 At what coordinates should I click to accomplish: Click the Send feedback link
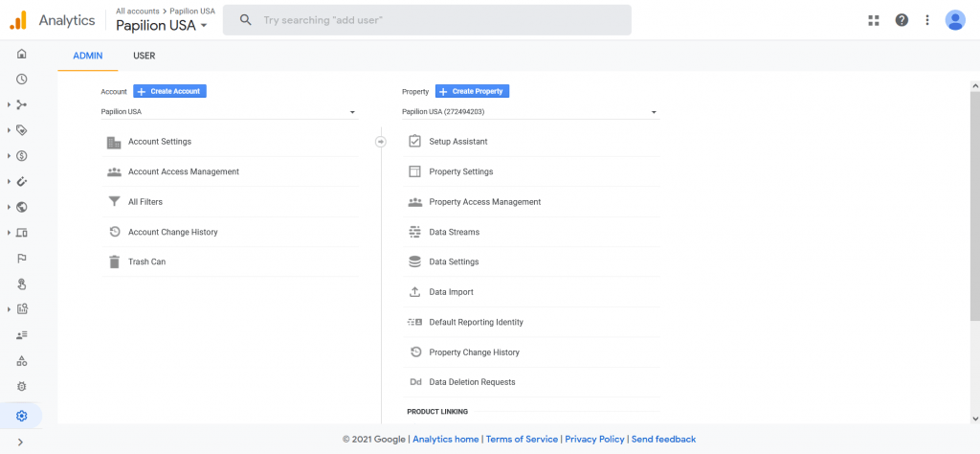[x=663, y=439]
